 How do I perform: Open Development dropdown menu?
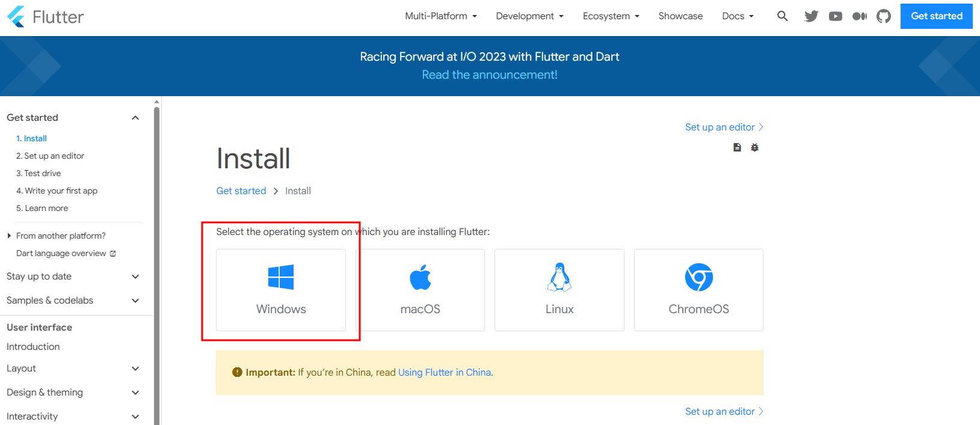click(530, 16)
